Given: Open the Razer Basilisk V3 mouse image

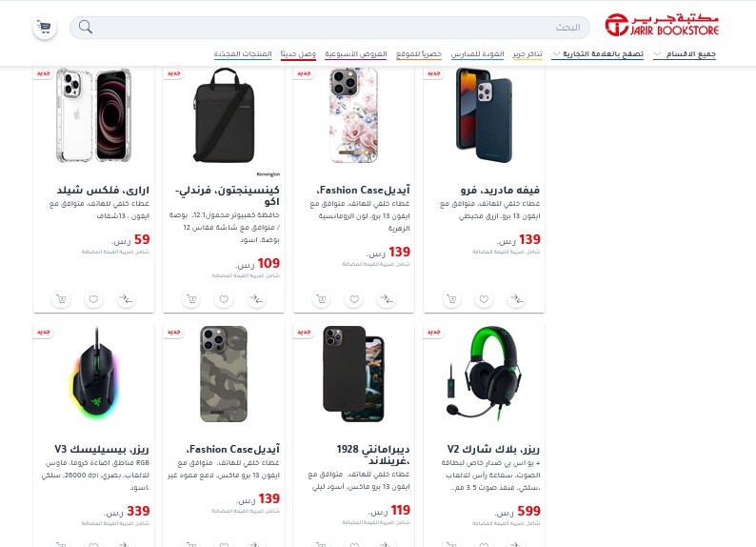Looking at the screenshot, I should pos(94,373).
